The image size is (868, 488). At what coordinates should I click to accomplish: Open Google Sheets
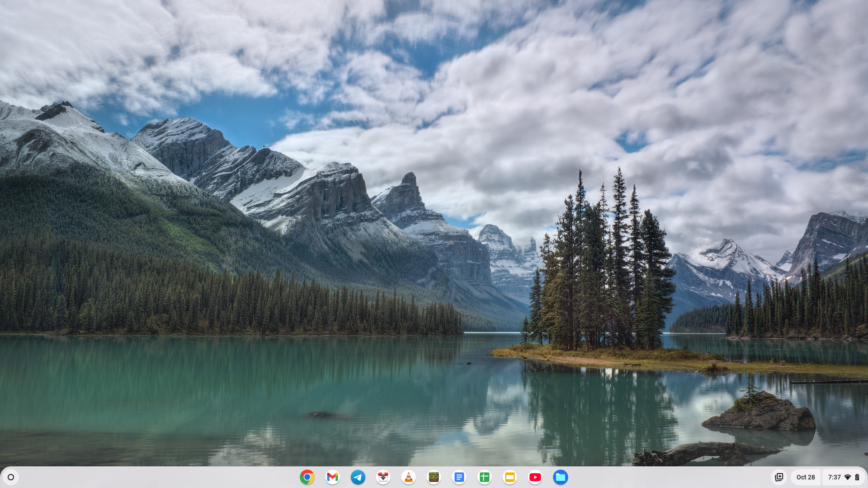pos(484,477)
